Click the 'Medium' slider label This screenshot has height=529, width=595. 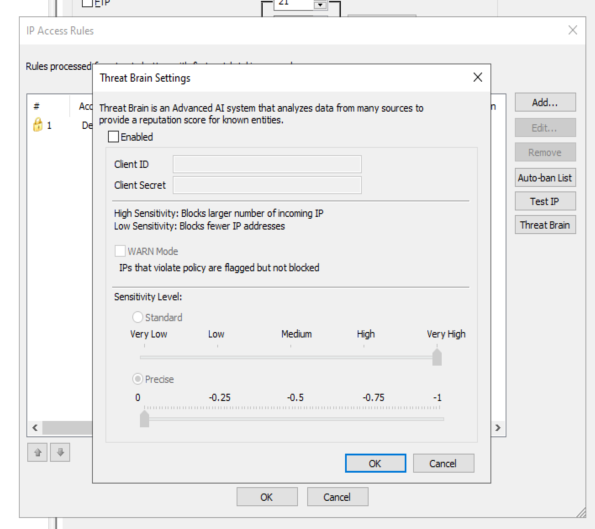click(x=296, y=334)
